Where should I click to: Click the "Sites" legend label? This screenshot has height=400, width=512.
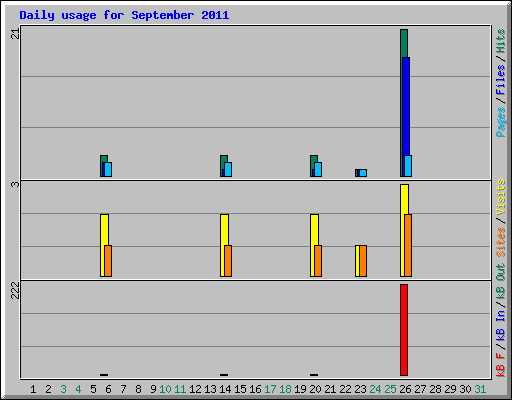tap(501, 242)
